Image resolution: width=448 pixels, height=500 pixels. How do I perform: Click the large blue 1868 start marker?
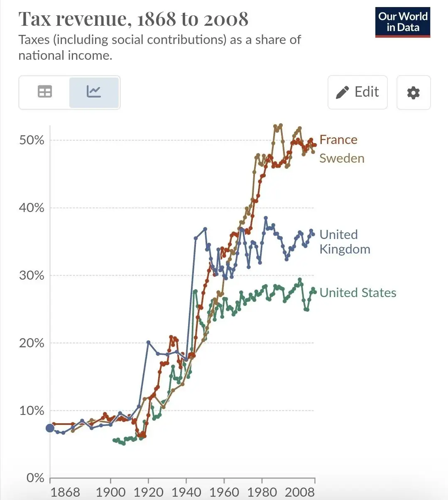[x=50, y=428]
